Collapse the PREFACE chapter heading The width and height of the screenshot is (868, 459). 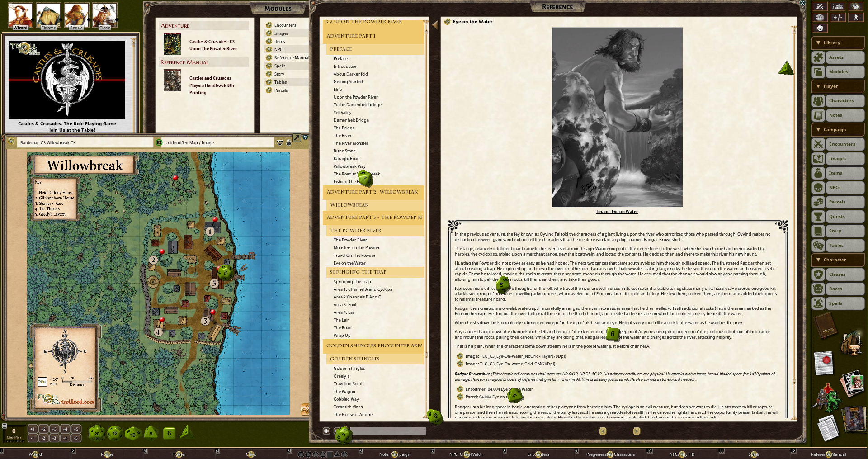tap(375, 49)
